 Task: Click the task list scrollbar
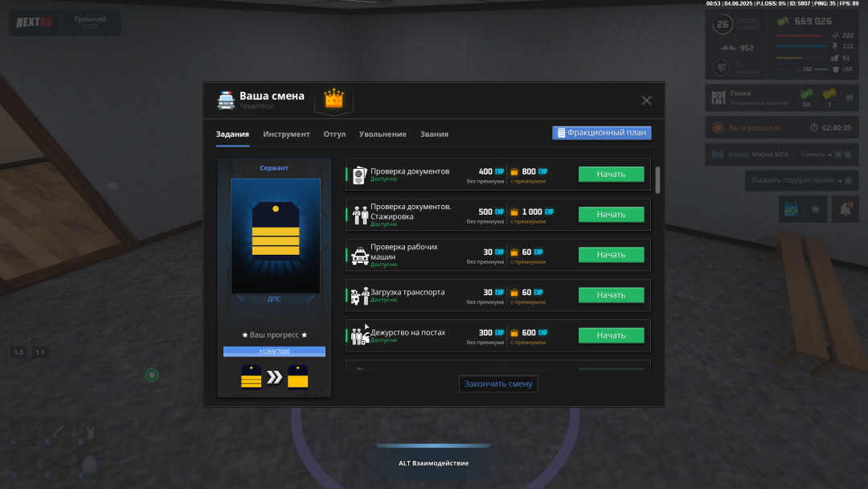657,180
